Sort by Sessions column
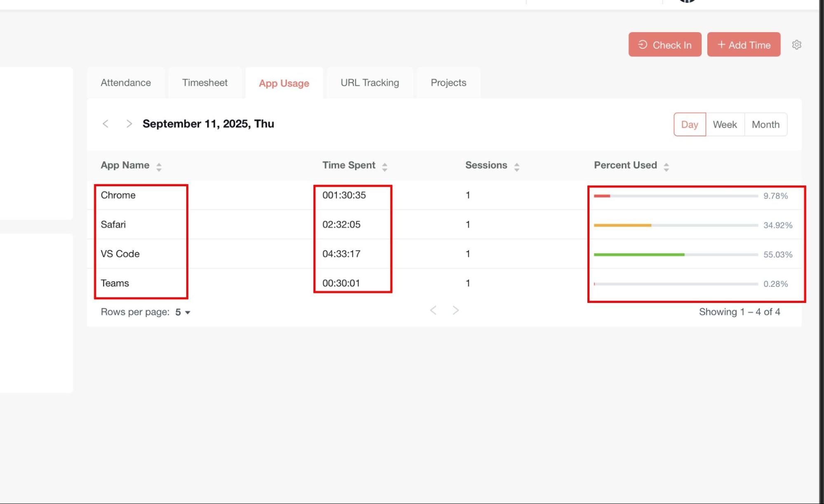This screenshot has width=824, height=504. (516, 166)
